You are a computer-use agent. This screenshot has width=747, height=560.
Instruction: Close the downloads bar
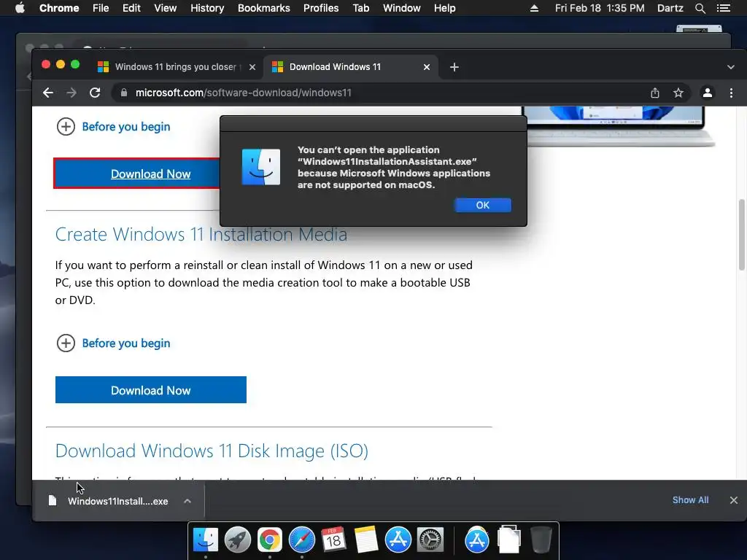(x=734, y=500)
